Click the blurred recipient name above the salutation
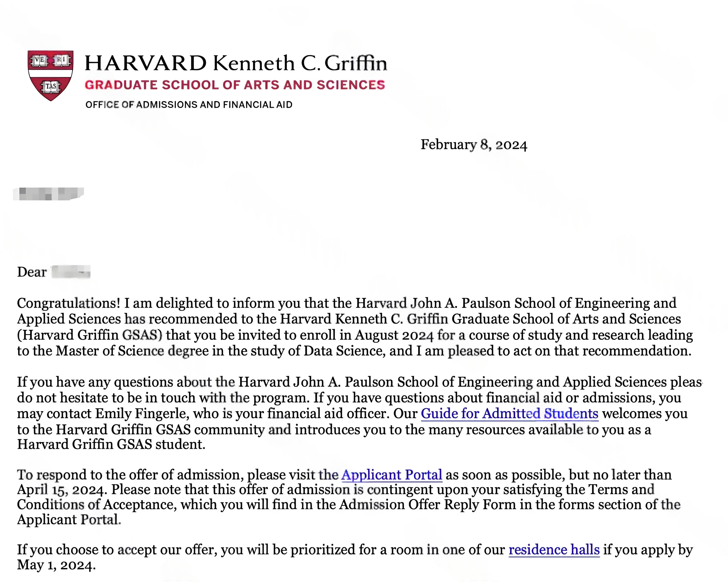The width and height of the screenshot is (728, 582). click(x=48, y=194)
